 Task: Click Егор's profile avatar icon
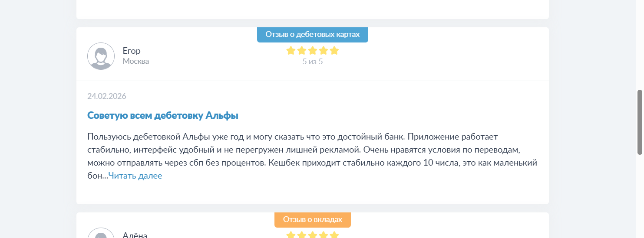coord(101,56)
